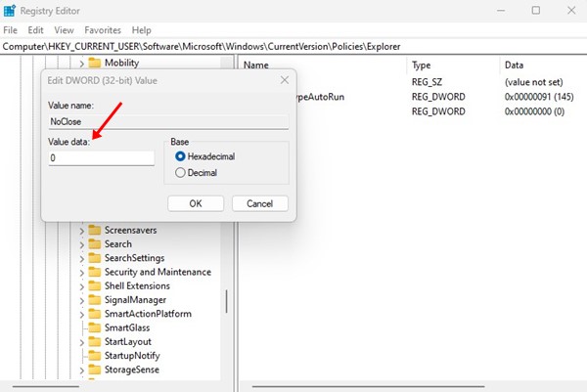This screenshot has width=587, height=392.
Task: Click the Value data input field
Action: [102, 157]
